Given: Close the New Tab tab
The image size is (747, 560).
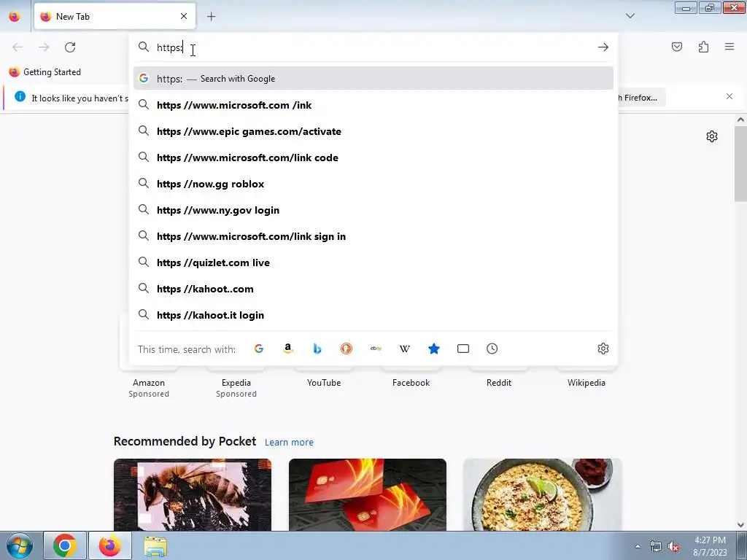Looking at the screenshot, I should 184,16.
